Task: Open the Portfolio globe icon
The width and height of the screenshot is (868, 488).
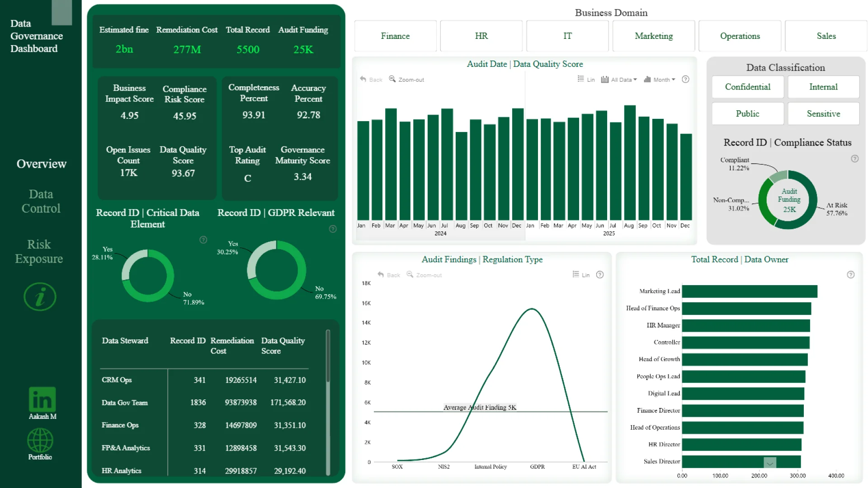Action: click(40, 440)
